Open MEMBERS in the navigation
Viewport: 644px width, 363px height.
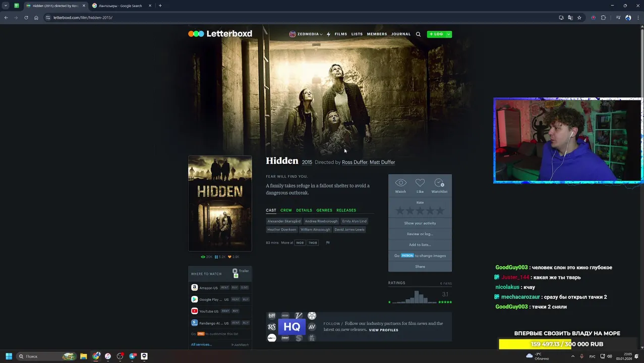point(377,34)
